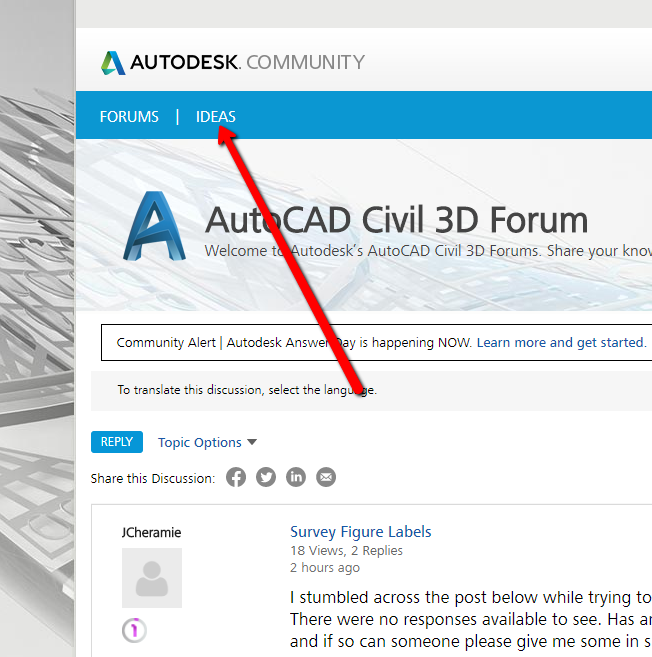Open JCheramie's user profile name
The image size is (652, 657).
151,533
